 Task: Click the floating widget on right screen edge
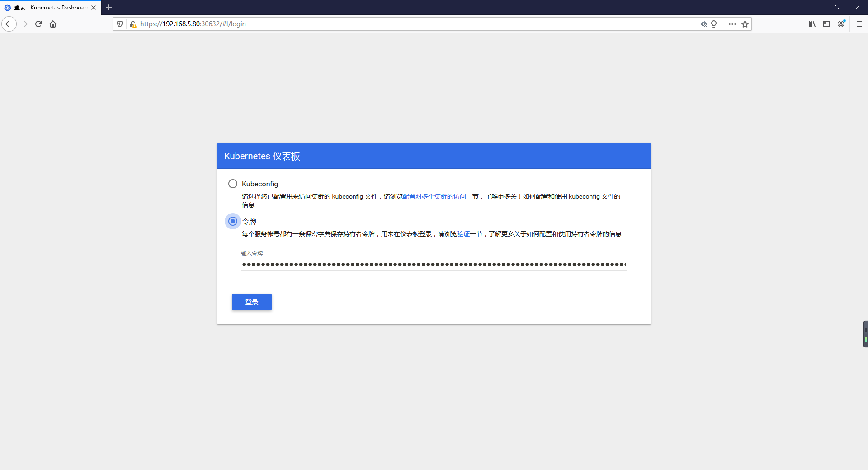point(865,334)
